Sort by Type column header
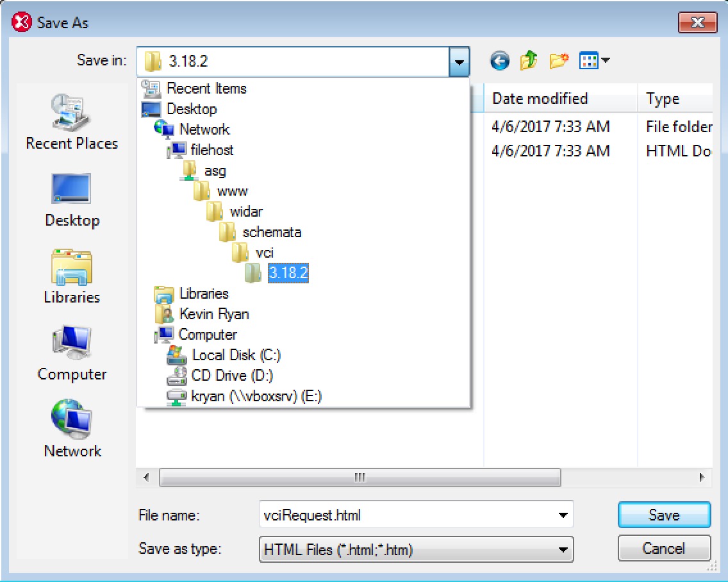Viewport: 728px width, 582px height. [675, 99]
